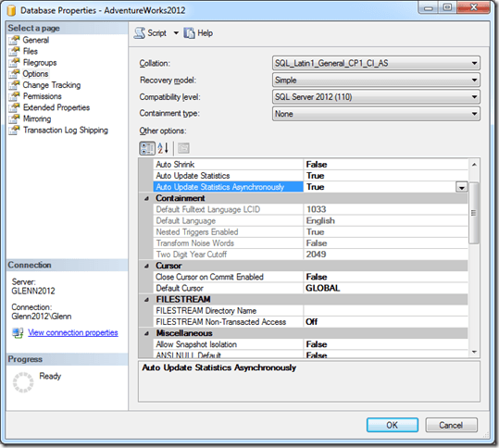Viewport: 499px width, 448px height.
Task: Click the disabled Property Pages icon
Action: click(x=183, y=148)
